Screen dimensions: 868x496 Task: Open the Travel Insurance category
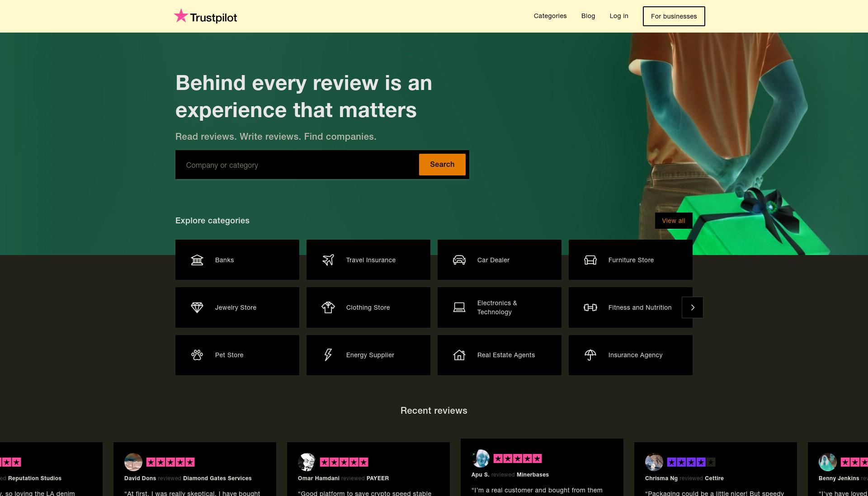[368, 260]
